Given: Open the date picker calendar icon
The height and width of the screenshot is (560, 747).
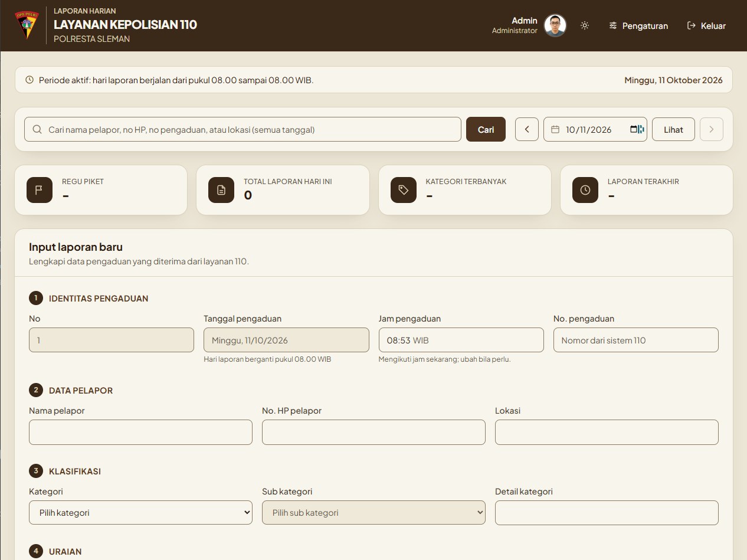Looking at the screenshot, I should pyautogui.click(x=634, y=129).
